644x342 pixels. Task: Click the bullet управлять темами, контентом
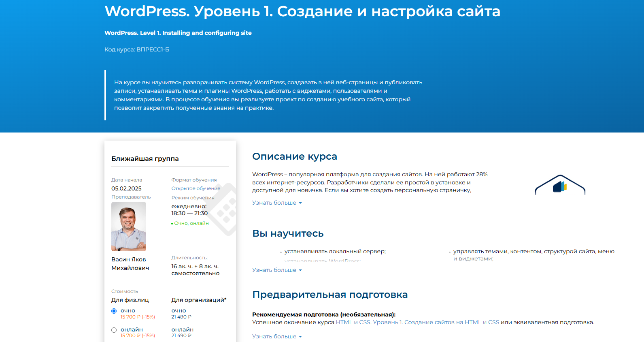click(534, 255)
